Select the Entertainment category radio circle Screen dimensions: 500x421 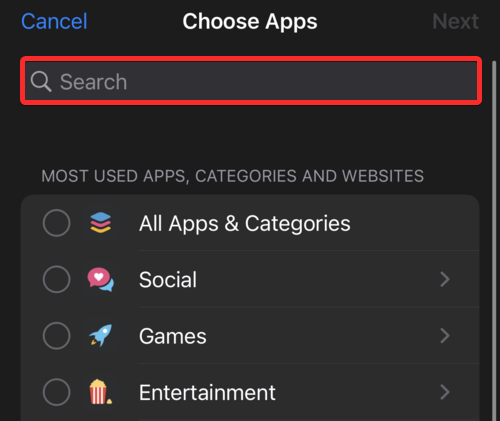coord(56,392)
